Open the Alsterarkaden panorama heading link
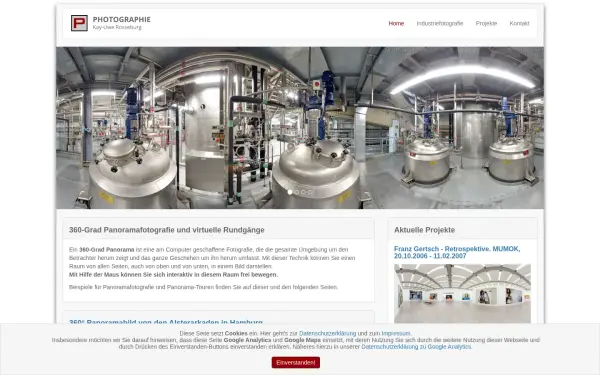600x375 pixels. pyautogui.click(x=166, y=322)
